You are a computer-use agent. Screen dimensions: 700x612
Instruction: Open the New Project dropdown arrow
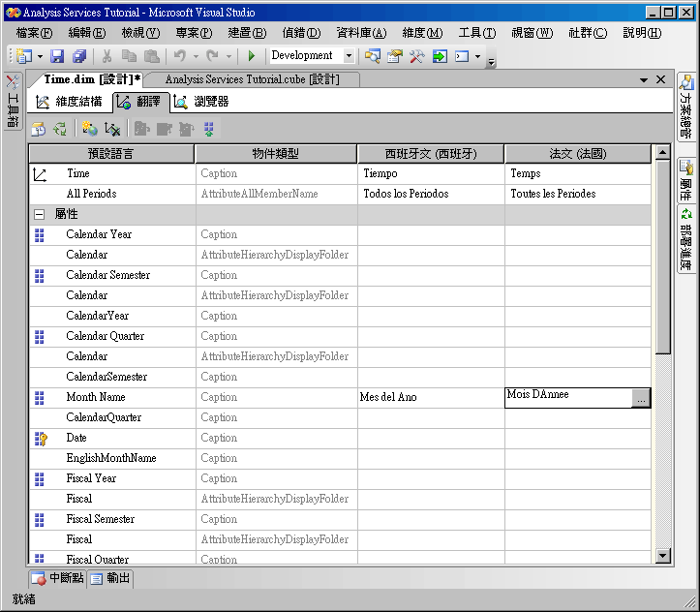point(40,57)
